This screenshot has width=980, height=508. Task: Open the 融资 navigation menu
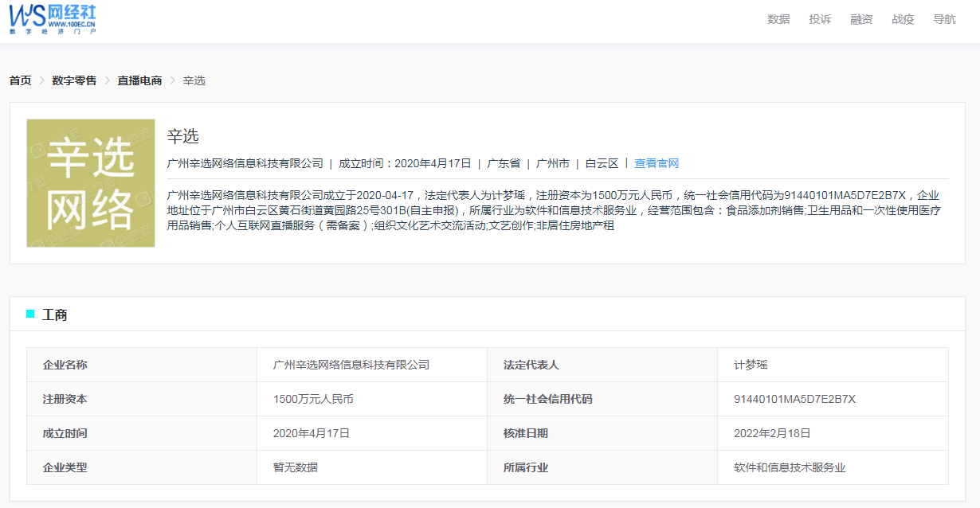coord(861,19)
